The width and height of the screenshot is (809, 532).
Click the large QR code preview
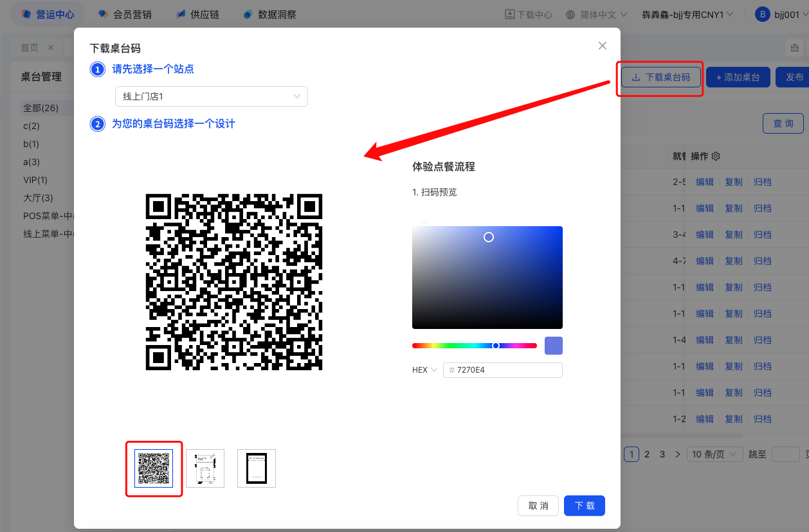pyautogui.click(x=234, y=282)
